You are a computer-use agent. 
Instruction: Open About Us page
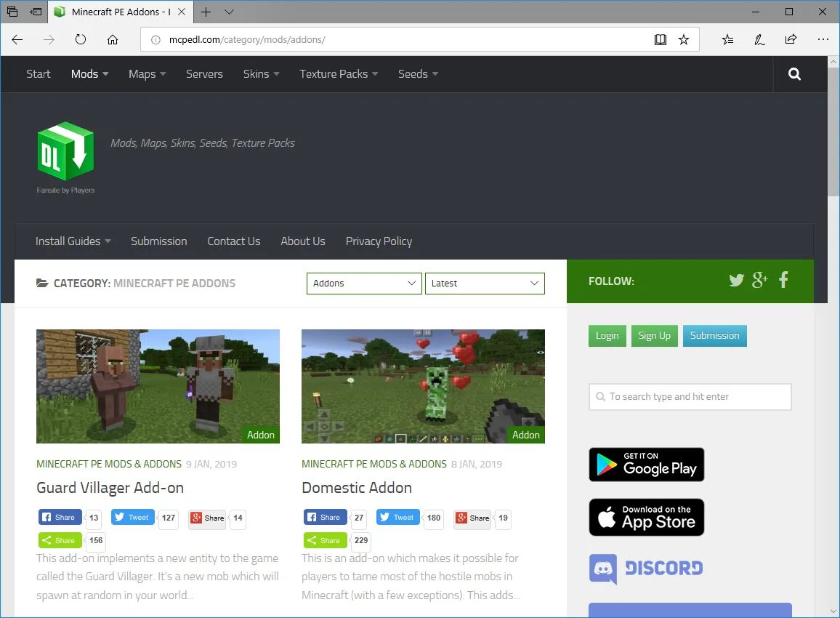coord(303,241)
